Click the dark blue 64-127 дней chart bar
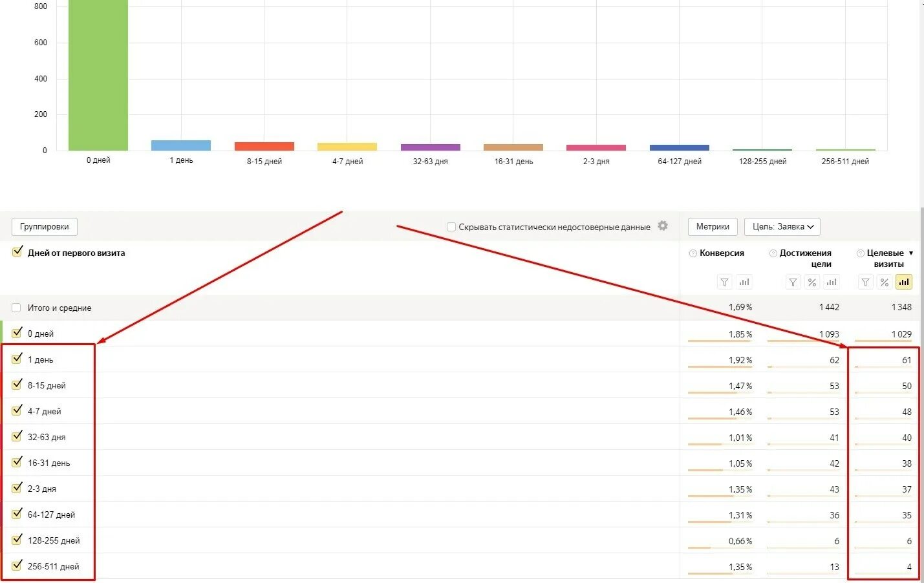The height and width of the screenshot is (583, 924). [680, 147]
